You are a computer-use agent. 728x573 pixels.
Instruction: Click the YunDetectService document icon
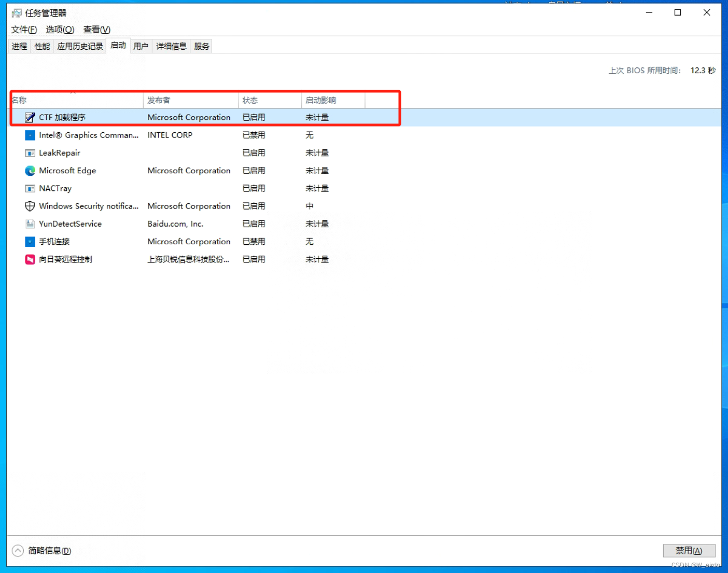click(x=30, y=224)
